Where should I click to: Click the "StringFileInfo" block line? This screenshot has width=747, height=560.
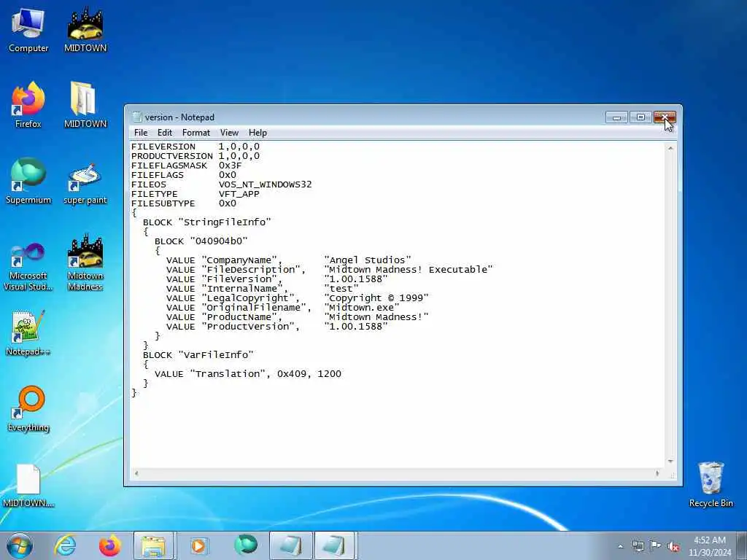click(x=206, y=222)
